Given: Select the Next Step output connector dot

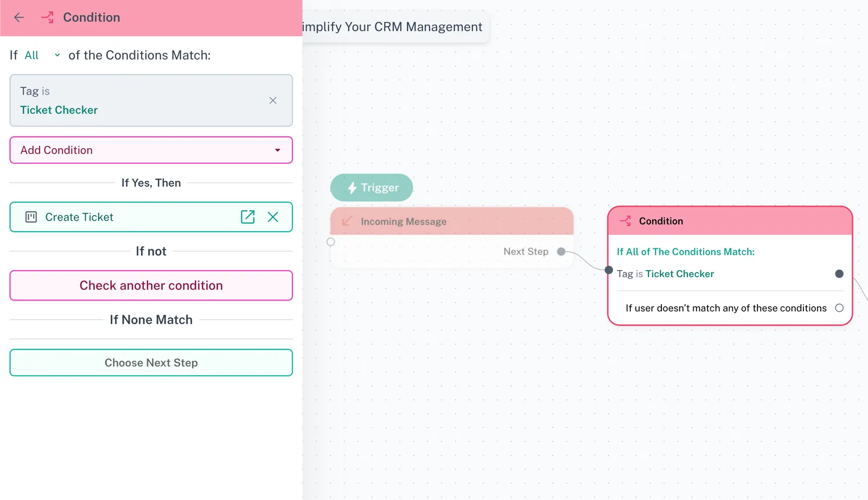Looking at the screenshot, I should pos(561,252).
